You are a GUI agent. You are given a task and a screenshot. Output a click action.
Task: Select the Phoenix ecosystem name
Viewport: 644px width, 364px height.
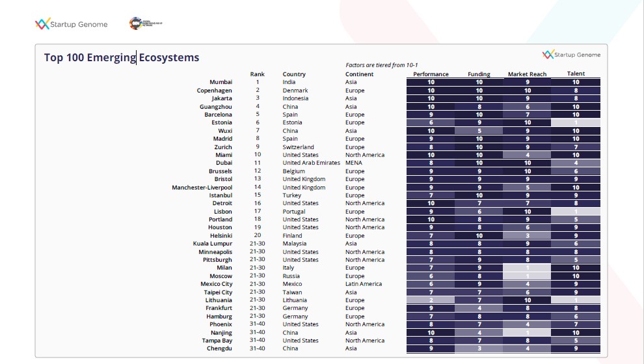221,324
